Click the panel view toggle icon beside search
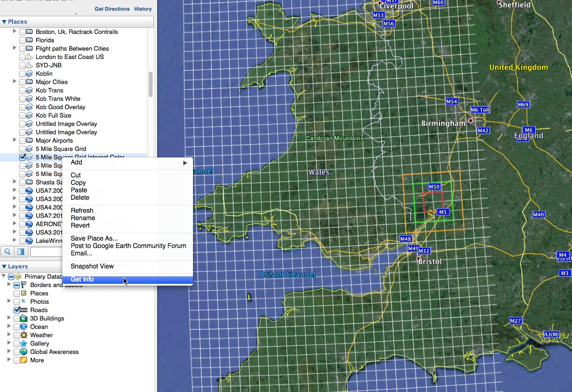 pos(21,252)
